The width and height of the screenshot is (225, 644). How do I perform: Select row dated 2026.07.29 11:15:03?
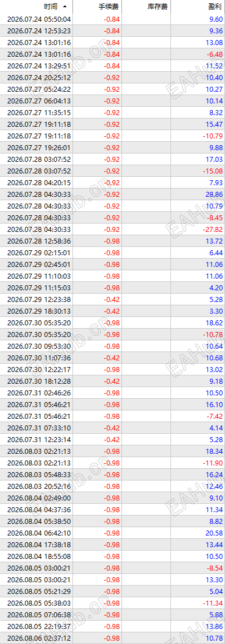[x=113, y=288]
